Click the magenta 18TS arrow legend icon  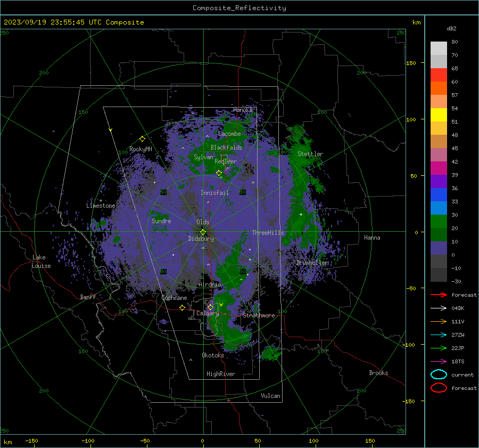[x=439, y=362]
